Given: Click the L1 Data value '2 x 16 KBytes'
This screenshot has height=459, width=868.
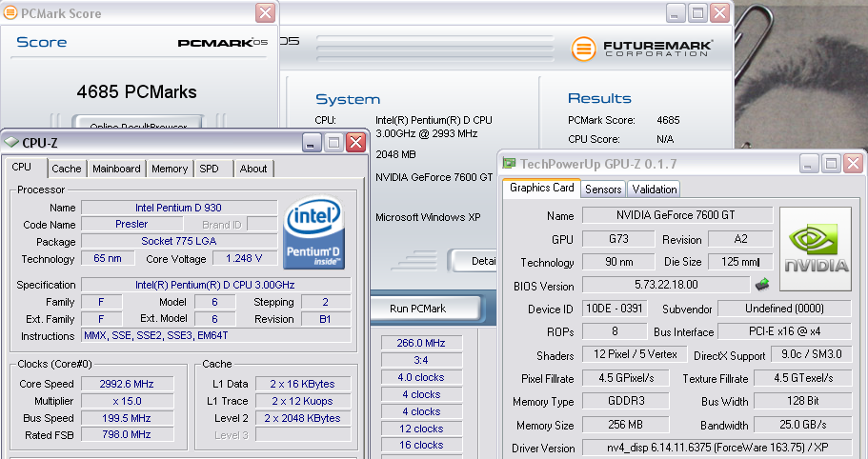Looking at the screenshot, I should click(303, 384).
